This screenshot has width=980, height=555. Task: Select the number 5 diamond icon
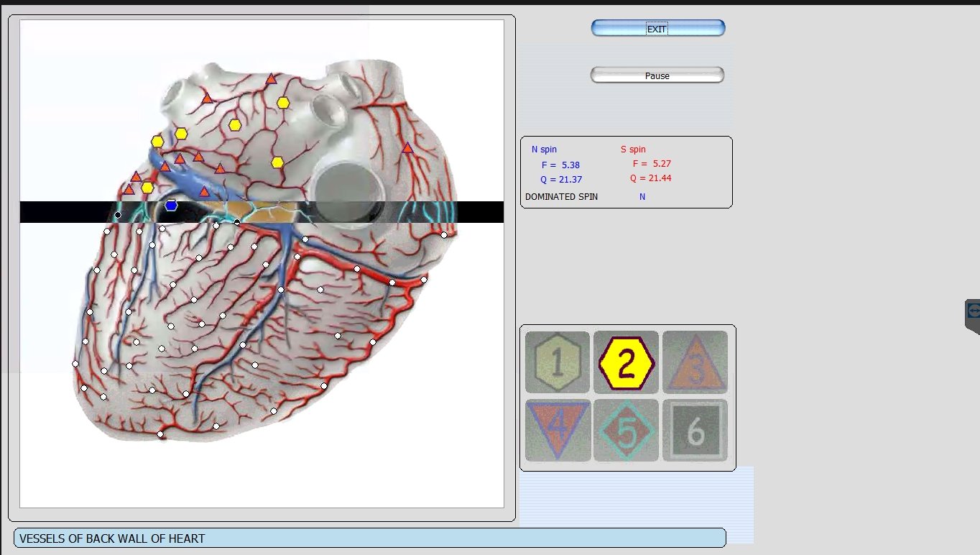[x=626, y=430]
